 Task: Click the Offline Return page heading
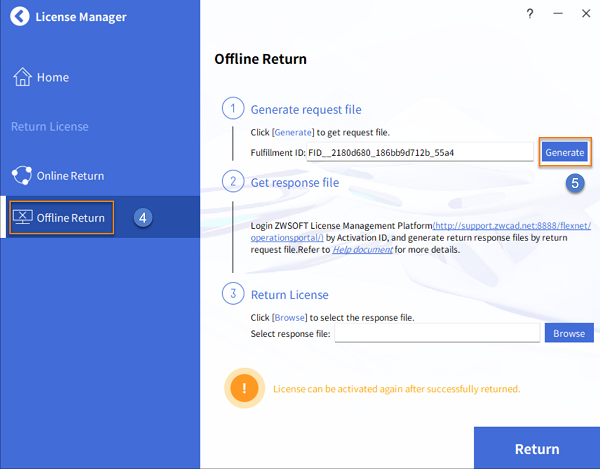[x=261, y=59]
